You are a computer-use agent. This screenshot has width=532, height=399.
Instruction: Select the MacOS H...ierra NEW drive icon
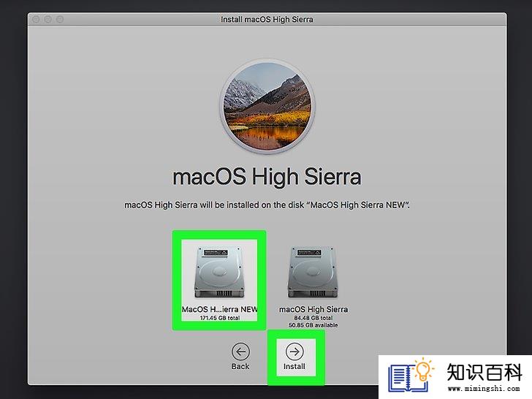(x=219, y=273)
